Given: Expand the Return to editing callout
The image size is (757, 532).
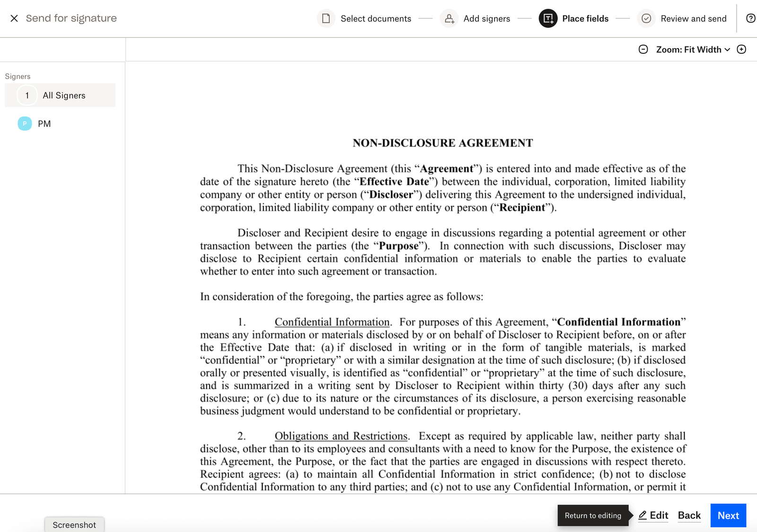Looking at the screenshot, I should pos(593,515).
